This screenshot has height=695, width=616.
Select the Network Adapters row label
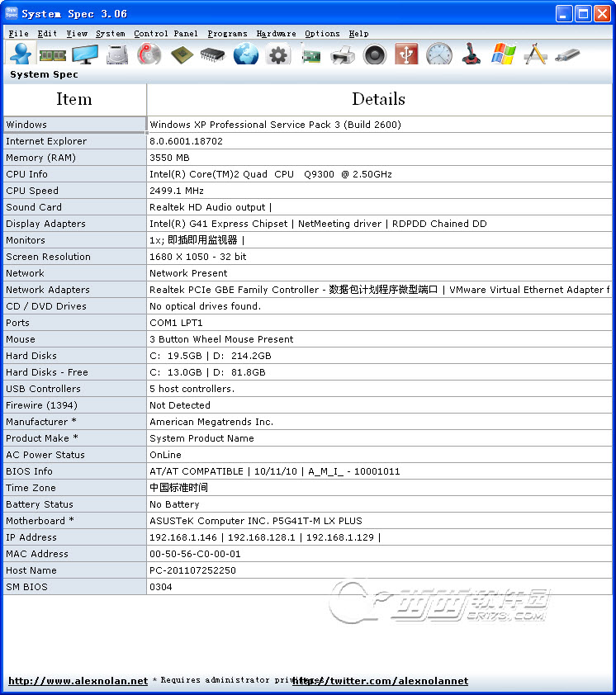pyautogui.click(x=74, y=290)
